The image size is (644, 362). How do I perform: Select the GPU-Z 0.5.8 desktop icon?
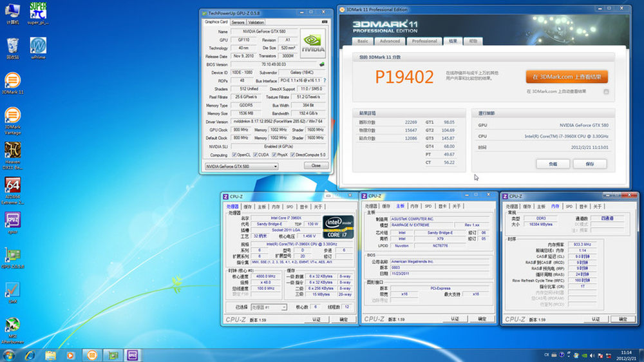click(13, 258)
